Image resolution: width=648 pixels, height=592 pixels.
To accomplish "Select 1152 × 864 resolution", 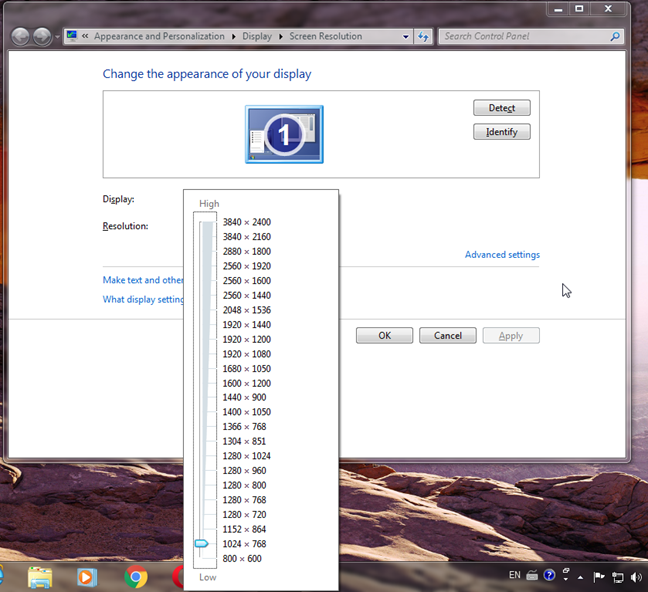I will 244,530.
